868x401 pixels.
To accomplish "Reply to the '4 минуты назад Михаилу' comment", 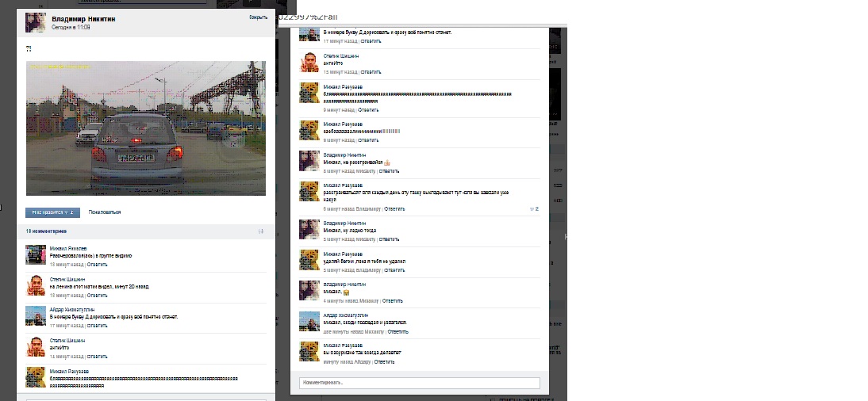I will 393,301.
